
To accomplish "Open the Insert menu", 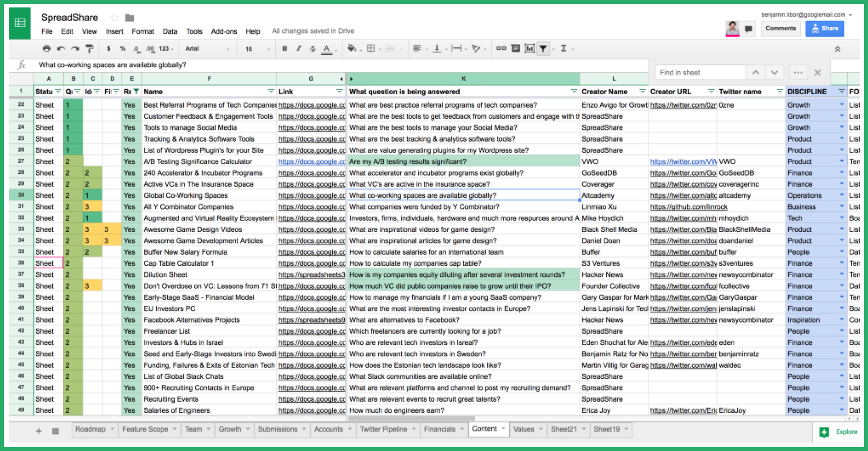I will click(x=114, y=32).
